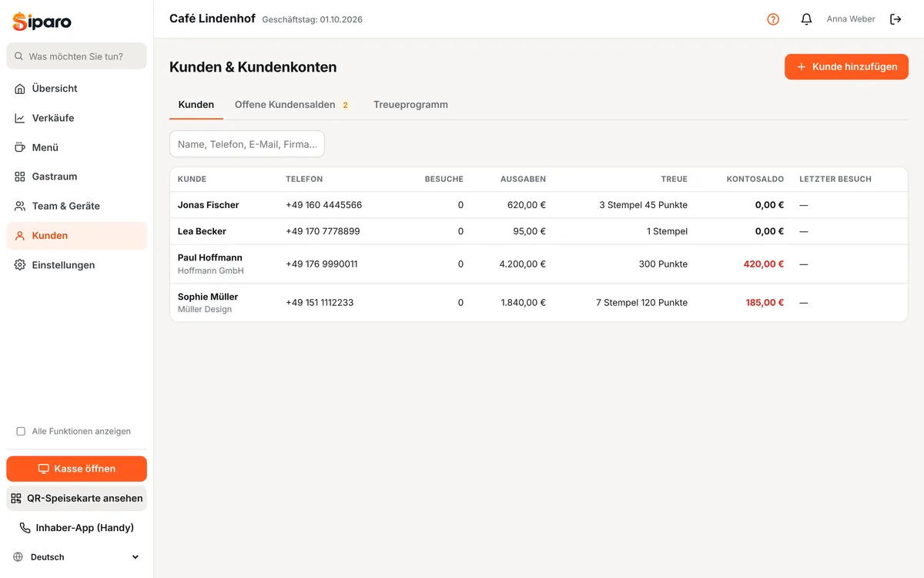The height and width of the screenshot is (578, 924).
Task: Go to Verkäufe in the sidebar
Action: coord(76,118)
